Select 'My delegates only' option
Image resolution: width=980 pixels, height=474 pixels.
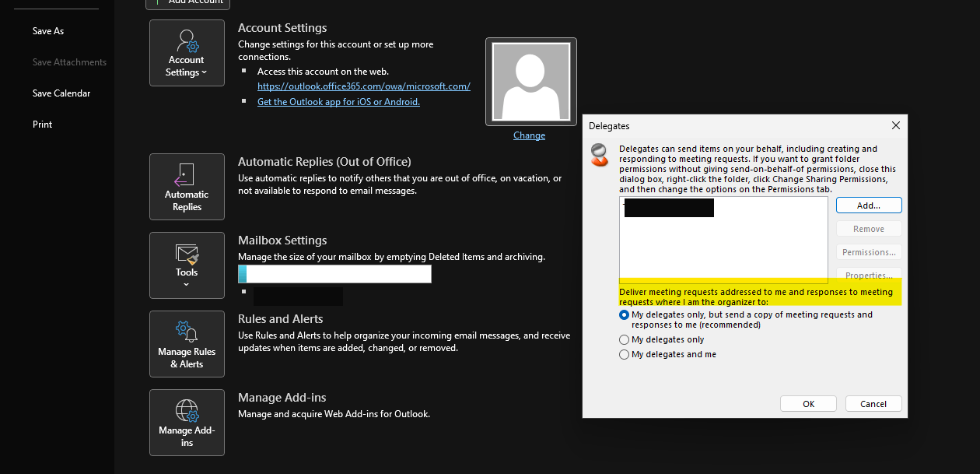pyautogui.click(x=624, y=339)
